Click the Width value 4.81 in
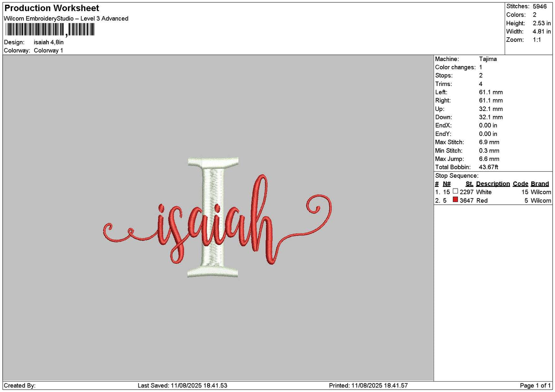This screenshot has height=392, width=555. pyautogui.click(x=542, y=31)
